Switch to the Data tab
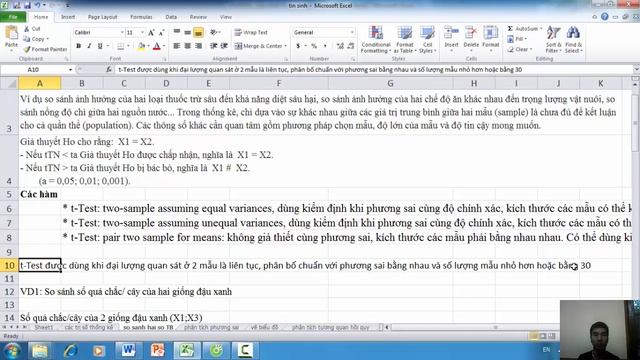 coord(171,17)
